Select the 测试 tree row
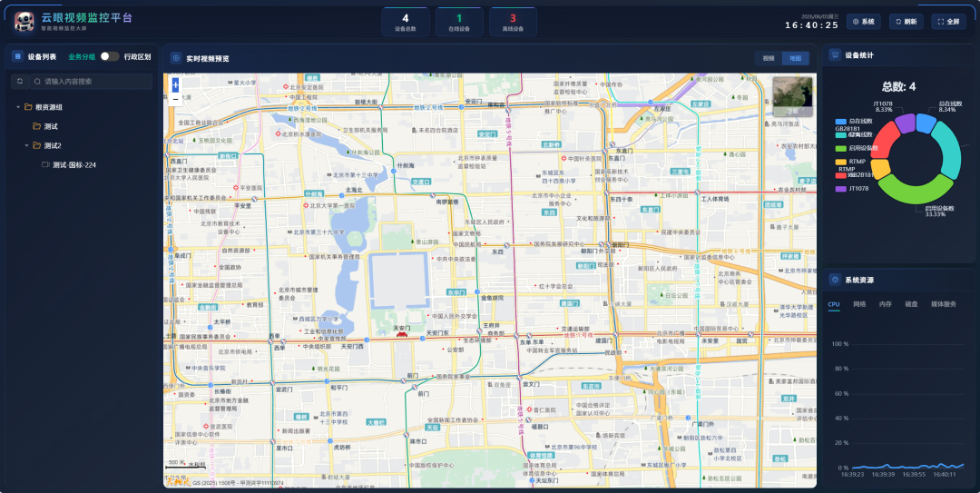The width and height of the screenshot is (980, 493). click(82, 126)
